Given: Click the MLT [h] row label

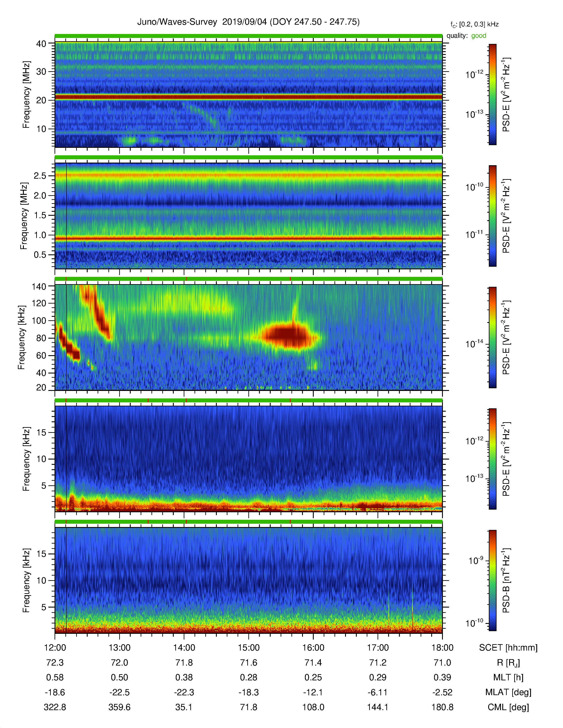Looking at the screenshot, I should (508, 678).
